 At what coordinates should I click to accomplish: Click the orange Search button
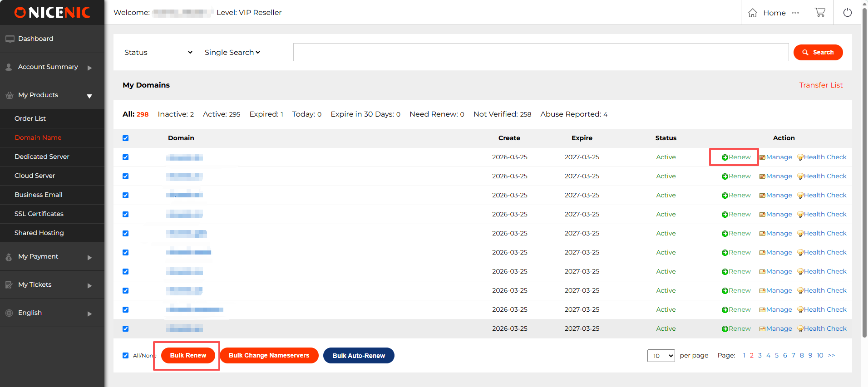click(x=818, y=52)
